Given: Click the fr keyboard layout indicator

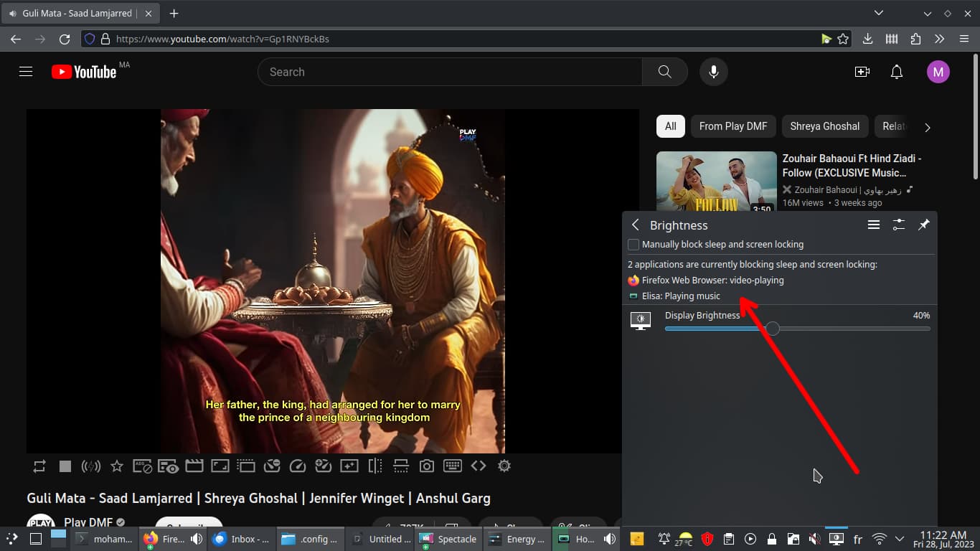Looking at the screenshot, I should click(x=857, y=539).
